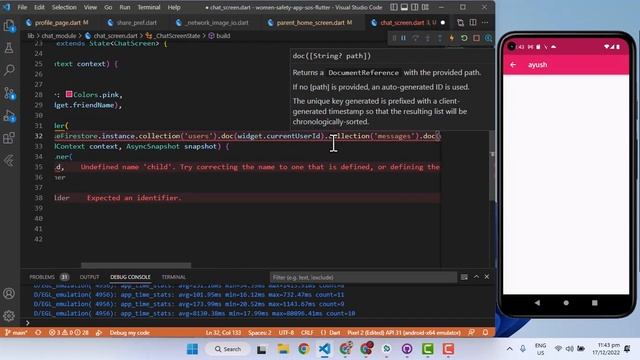
Task: Click the errors and warnings status counter
Action: pos(69,333)
